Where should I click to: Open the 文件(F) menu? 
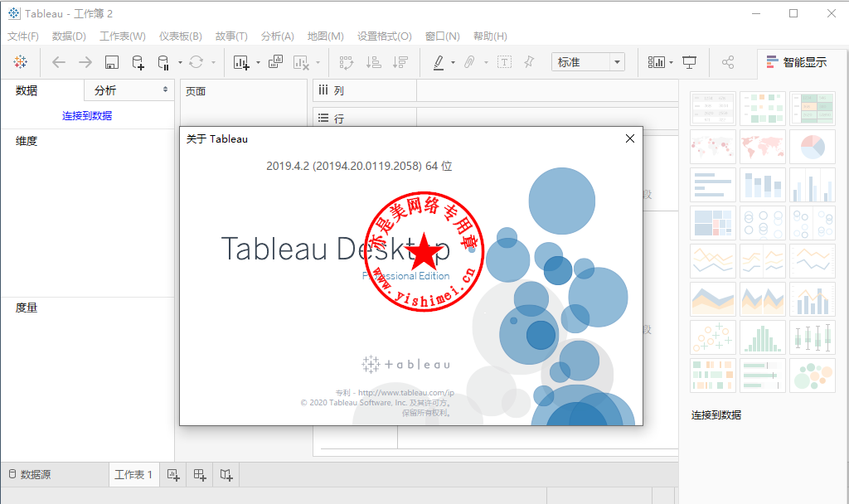click(23, 36)
